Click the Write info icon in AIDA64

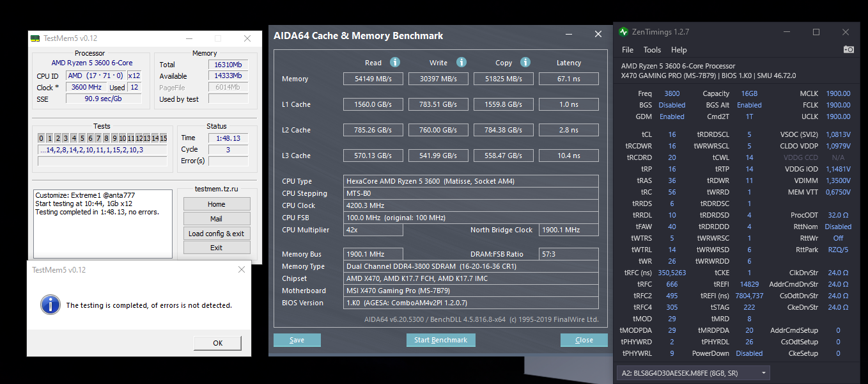tap(461, 62)
